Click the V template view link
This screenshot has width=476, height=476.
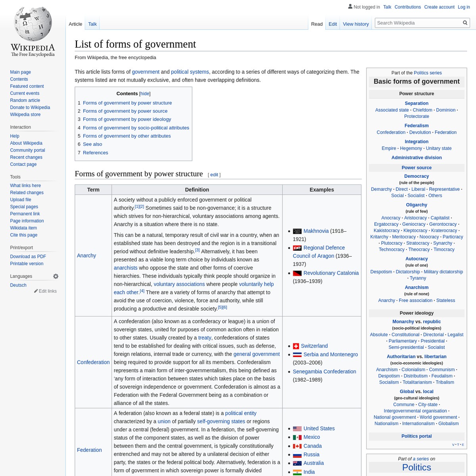pyautogui.click(x=453, y=445)
